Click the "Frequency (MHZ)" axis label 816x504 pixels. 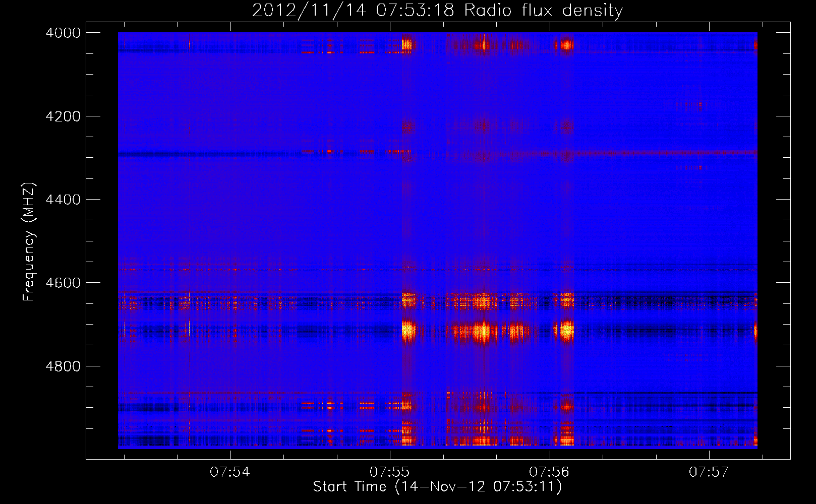click(x=29, y=242)
